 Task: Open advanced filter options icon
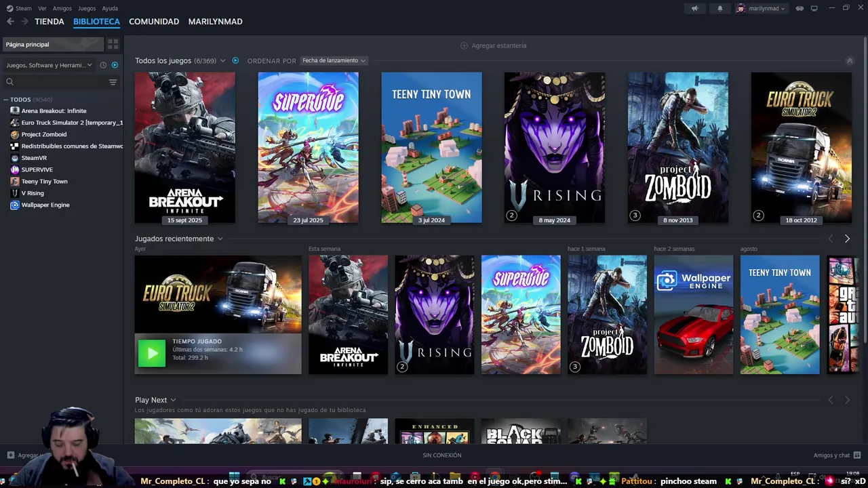click(x=113, y=82)
